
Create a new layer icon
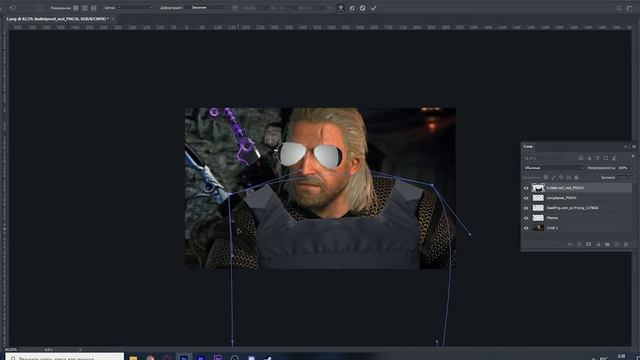617,244
